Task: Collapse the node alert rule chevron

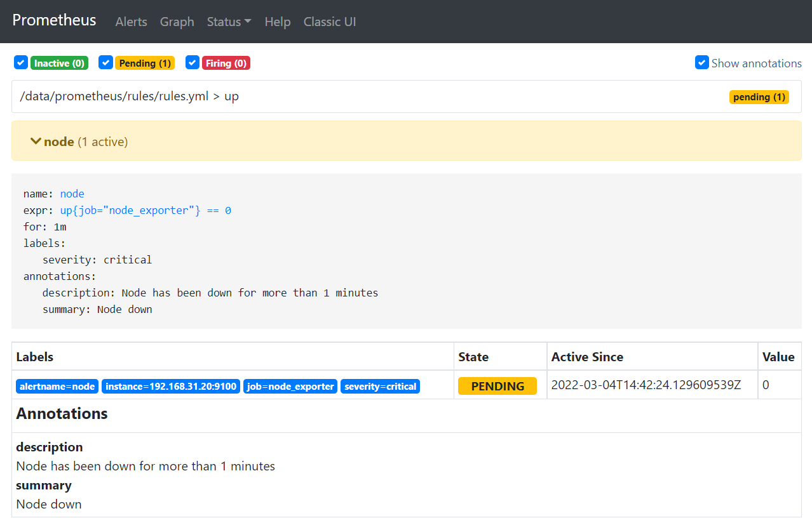Action: 36,142
